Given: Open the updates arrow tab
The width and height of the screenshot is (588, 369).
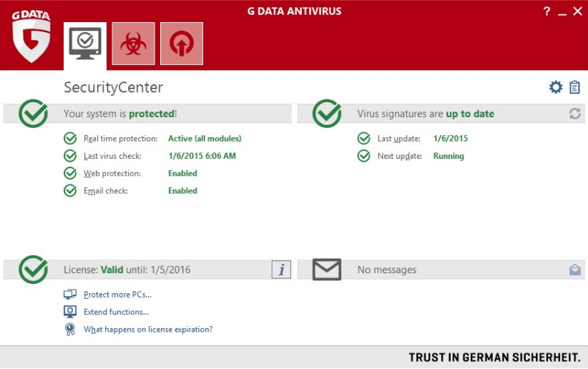Looking at the screenshot, I should 182,44.
